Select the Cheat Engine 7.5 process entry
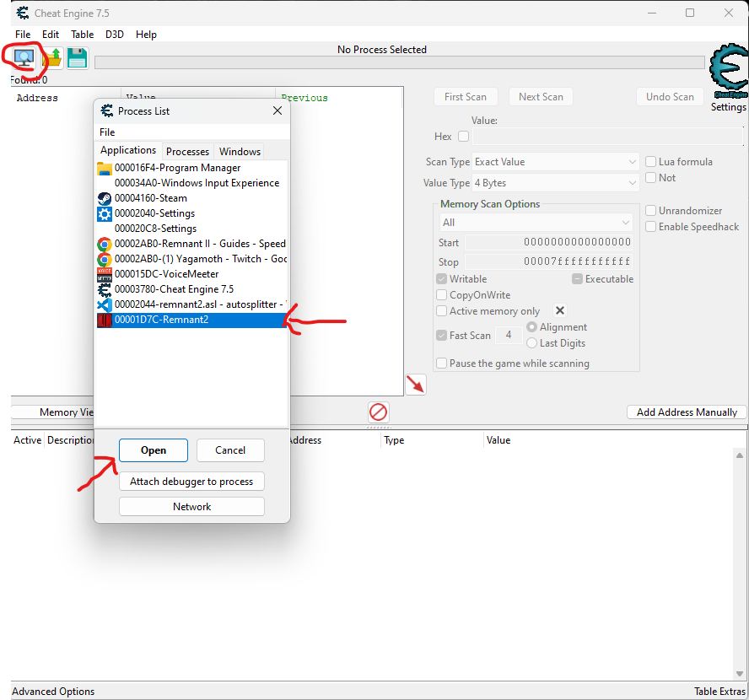This screenshot has width=749, height=700. coord(191,289)
